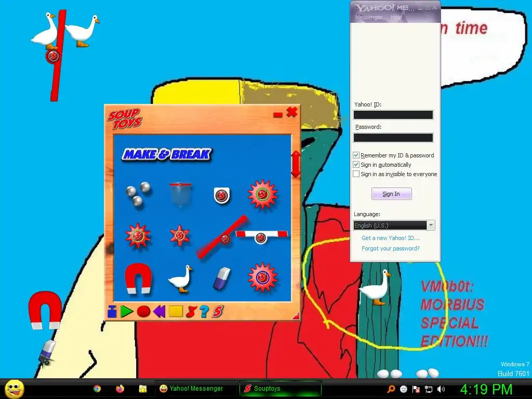Open the Messenger menu in Yahoo Messenger
Image resolution: width=532 pixels, height=399 pixels.
(368, 17)
